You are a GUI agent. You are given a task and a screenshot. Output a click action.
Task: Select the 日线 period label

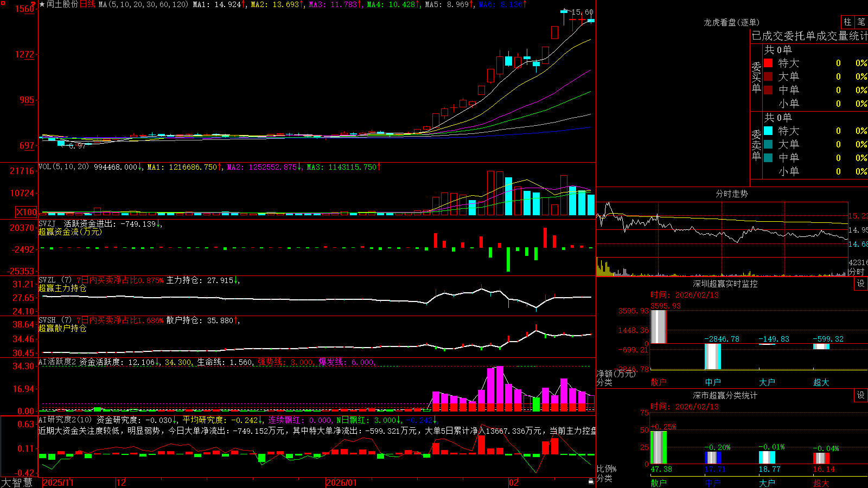[87, 4]
